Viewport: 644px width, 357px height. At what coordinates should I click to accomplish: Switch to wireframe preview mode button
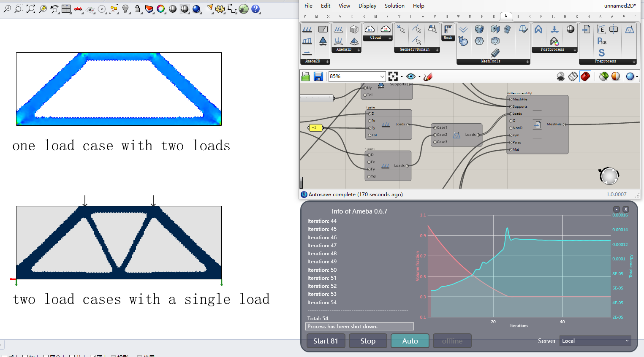pyautogui.click(x=573, y=76)
